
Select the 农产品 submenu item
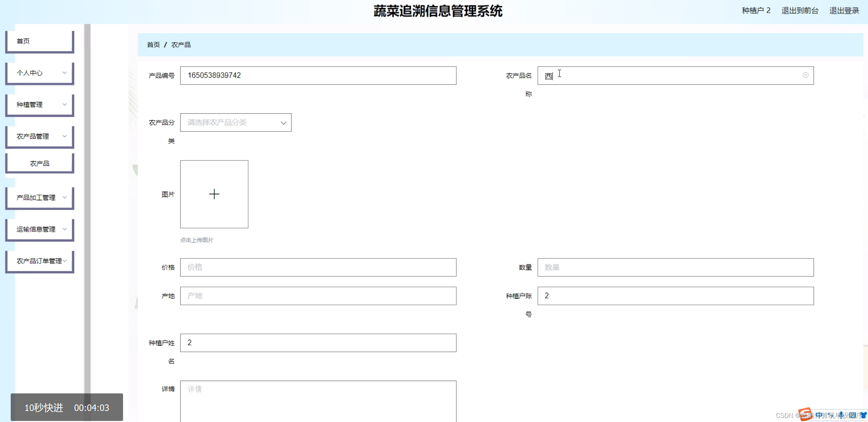39,164
